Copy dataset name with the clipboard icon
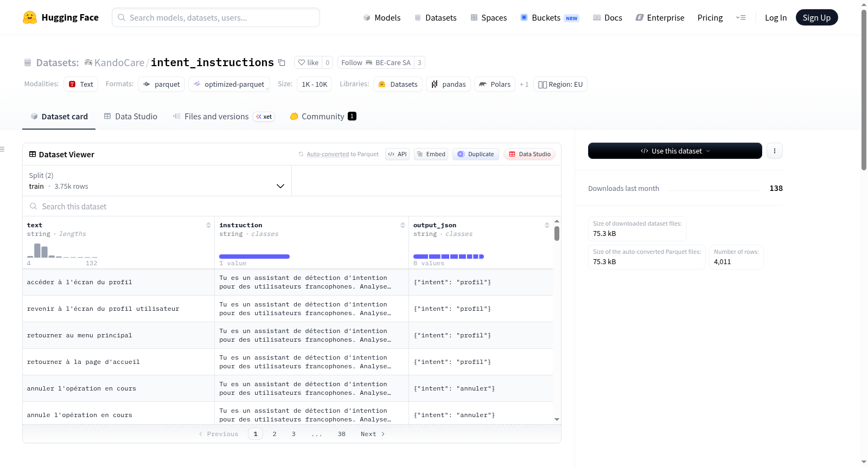This screenshot has width=868, height=467. [282, 62]
